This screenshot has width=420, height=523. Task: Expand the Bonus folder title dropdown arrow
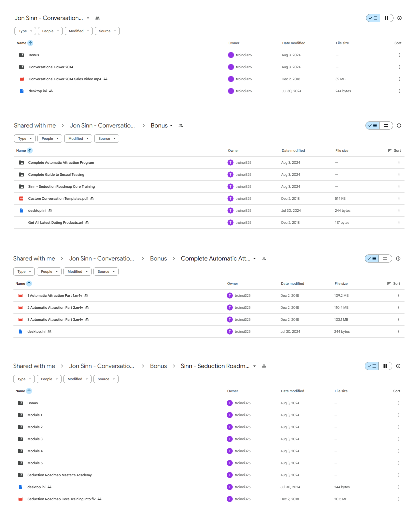click(x=171, y=125)
